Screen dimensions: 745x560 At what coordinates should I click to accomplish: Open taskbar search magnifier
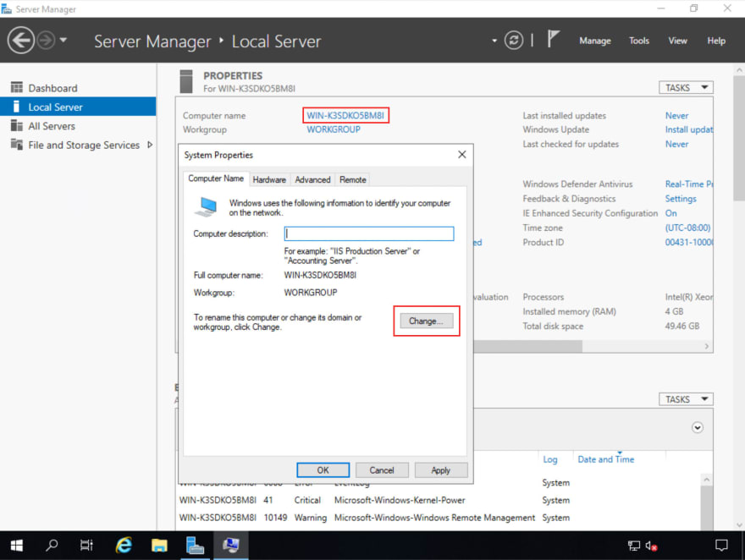pyautogui.click(x=52, y=546)
